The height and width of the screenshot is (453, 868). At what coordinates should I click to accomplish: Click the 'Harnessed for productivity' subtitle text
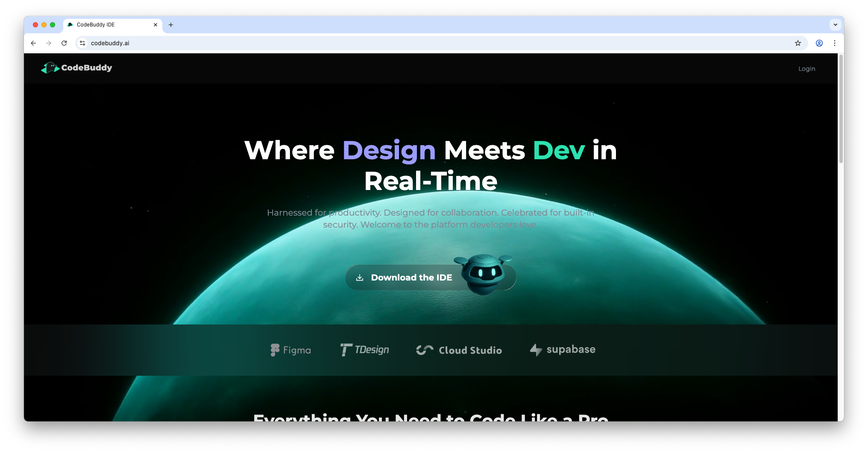point(431,219)
